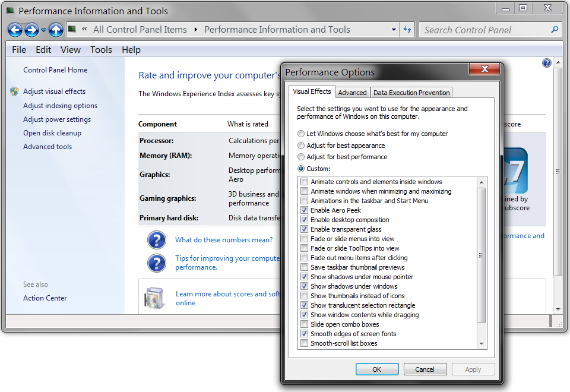Click question icon beside What do these numbers mean
The image size is (570, 392).
pyautogui.click(x=157, y=240)
